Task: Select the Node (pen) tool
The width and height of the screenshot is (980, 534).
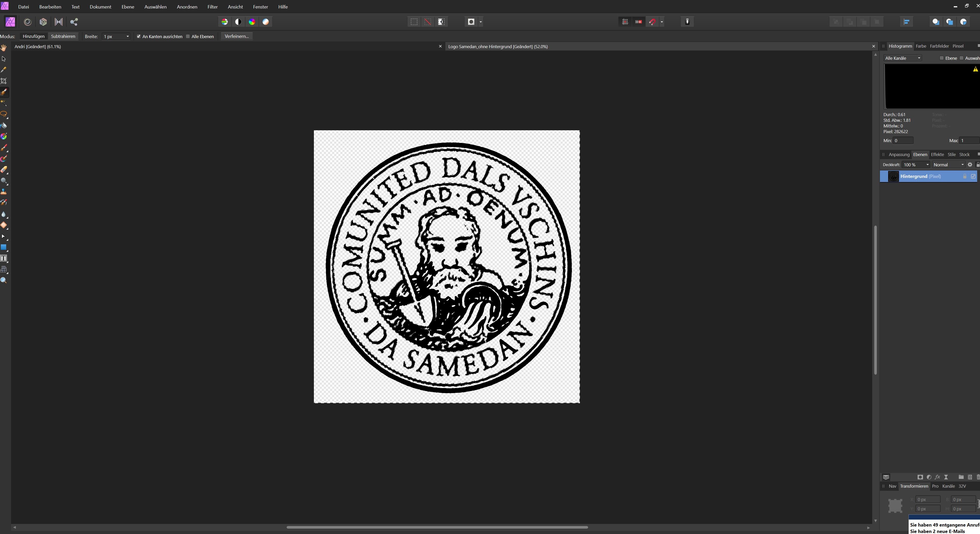Action: (4, 236)
